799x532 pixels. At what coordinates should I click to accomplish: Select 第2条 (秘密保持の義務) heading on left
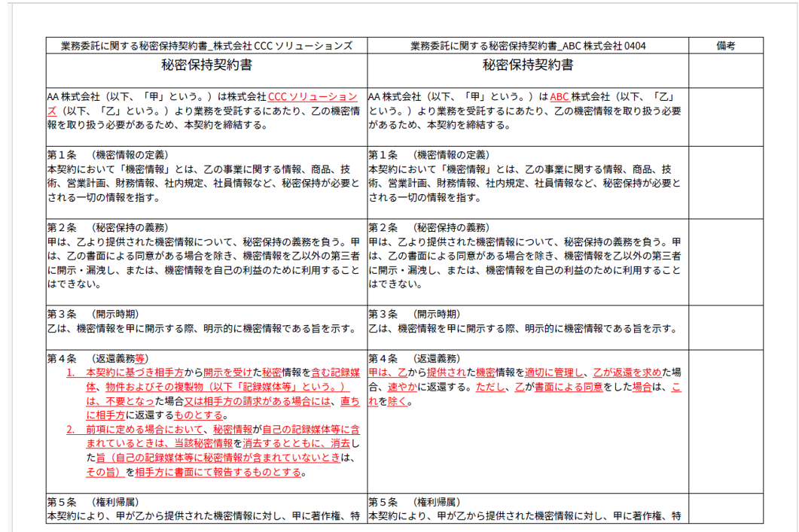(x=107, y=228)
